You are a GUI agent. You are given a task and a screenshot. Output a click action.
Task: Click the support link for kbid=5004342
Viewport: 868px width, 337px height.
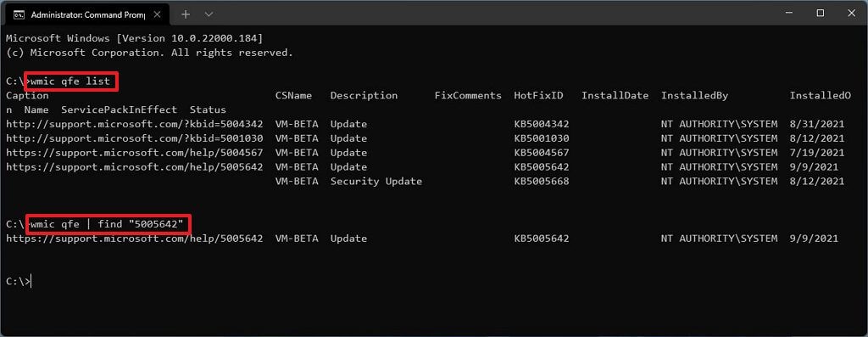135,124
